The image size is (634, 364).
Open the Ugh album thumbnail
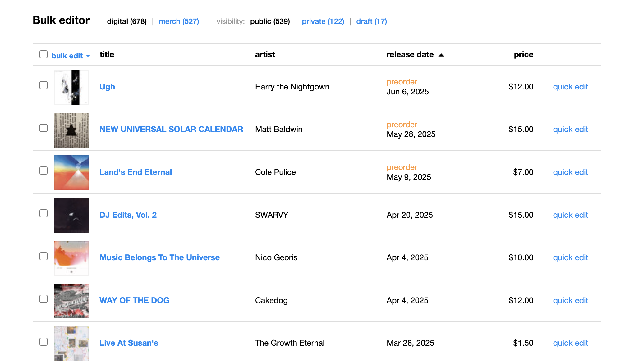click(x=71, y=87)
